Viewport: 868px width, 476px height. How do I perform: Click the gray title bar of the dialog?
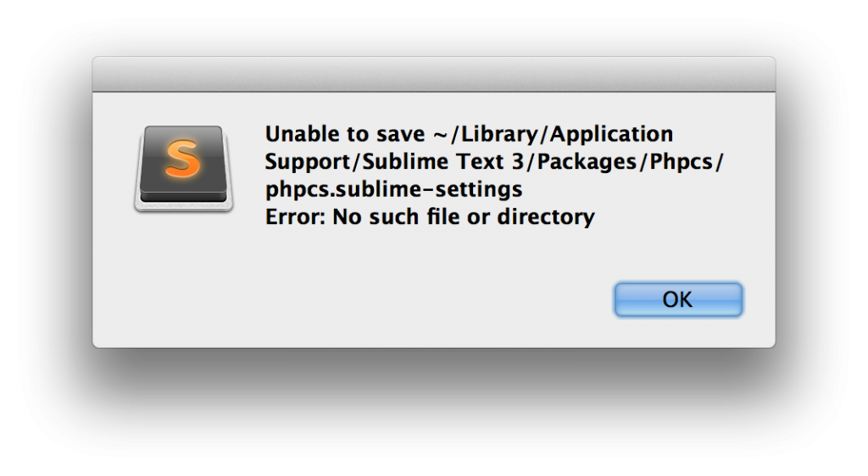pyautogui.click(x=433, y=74)
